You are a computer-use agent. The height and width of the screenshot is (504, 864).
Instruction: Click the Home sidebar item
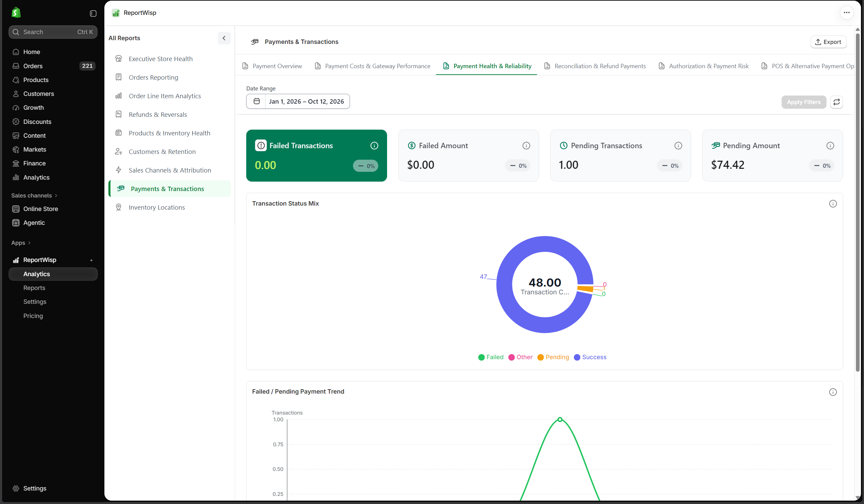53,52
